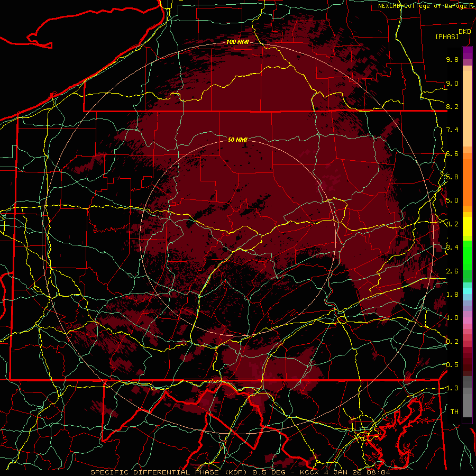Pick the pink segment of the color bar
This screenshot has width=476, height=476.
pyautogui.click(x=467, y=321)
